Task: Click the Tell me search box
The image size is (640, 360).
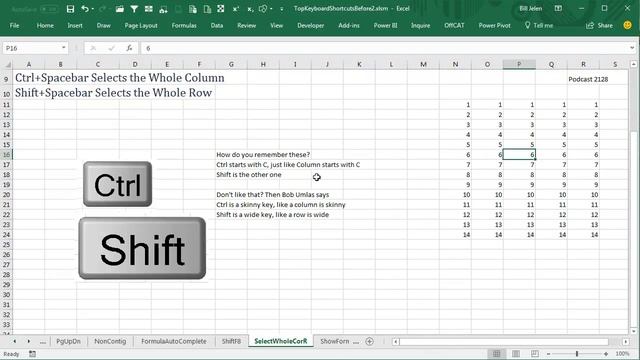Action: [539, 25]
